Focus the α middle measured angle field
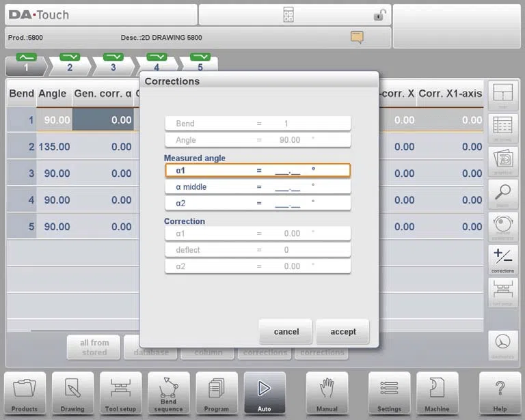 click(258, 187)
